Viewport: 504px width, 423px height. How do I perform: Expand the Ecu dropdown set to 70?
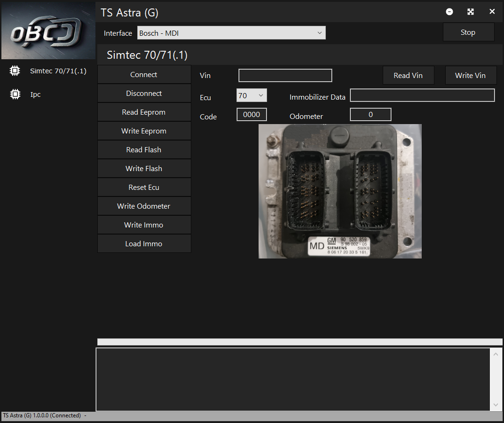coord(252,95)
